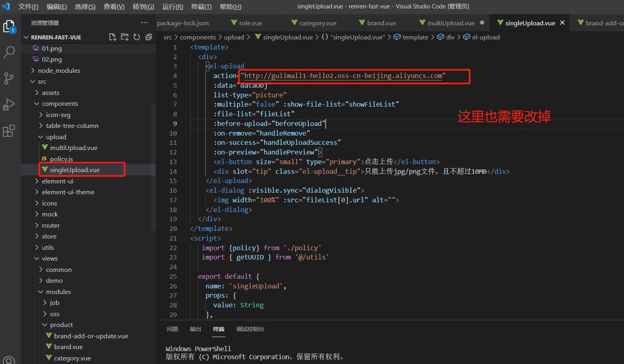Switch to the package-lock.json tab

pyautogui.click(x=183, y=23)
